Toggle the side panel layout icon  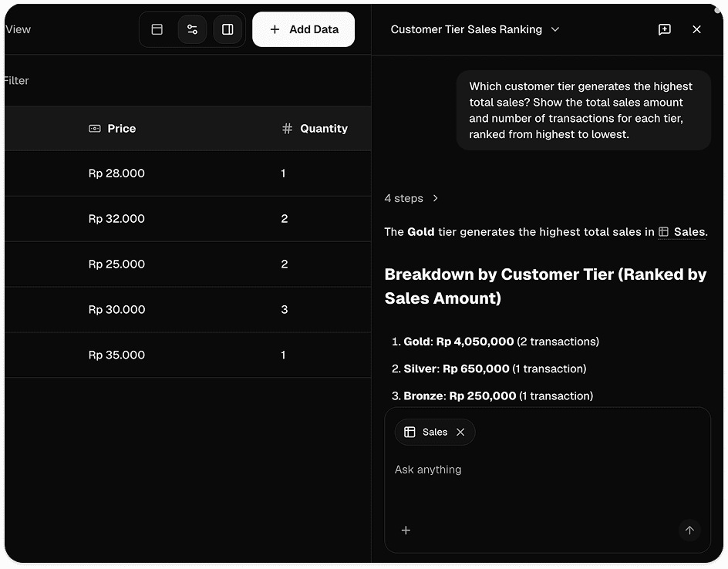[x=228, y=29]
